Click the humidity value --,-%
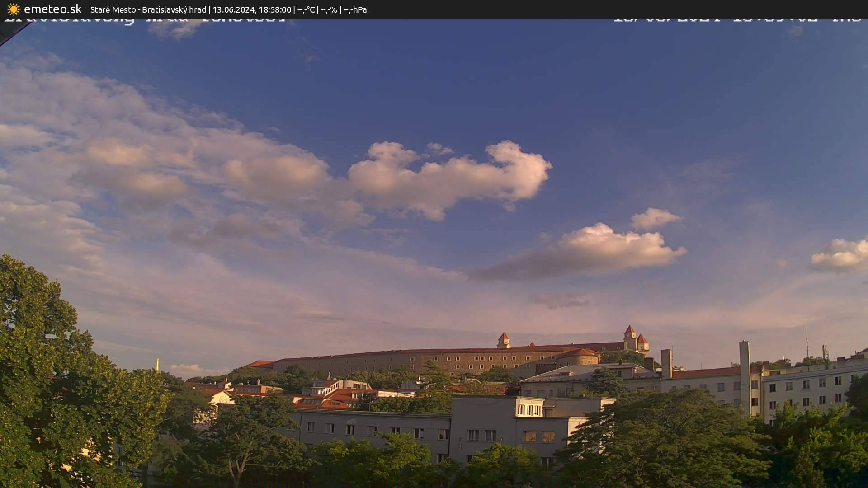868x488 pixels. click(329, 9)
